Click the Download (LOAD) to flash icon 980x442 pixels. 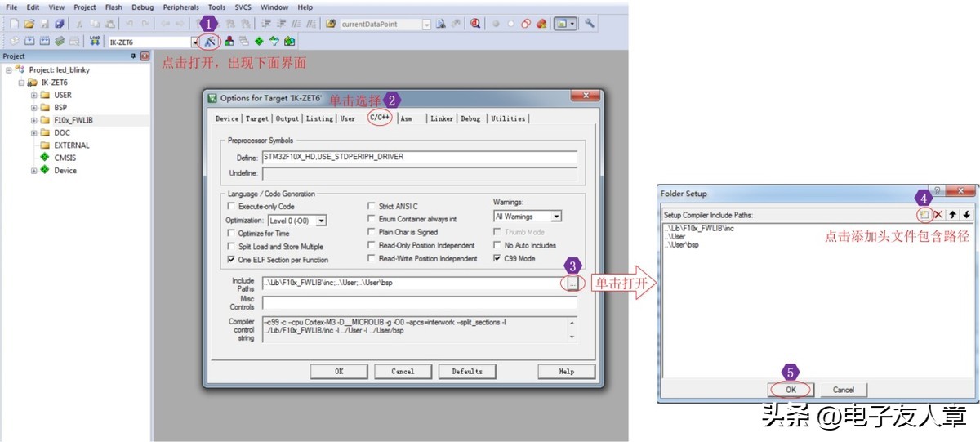tap(95, 41)
